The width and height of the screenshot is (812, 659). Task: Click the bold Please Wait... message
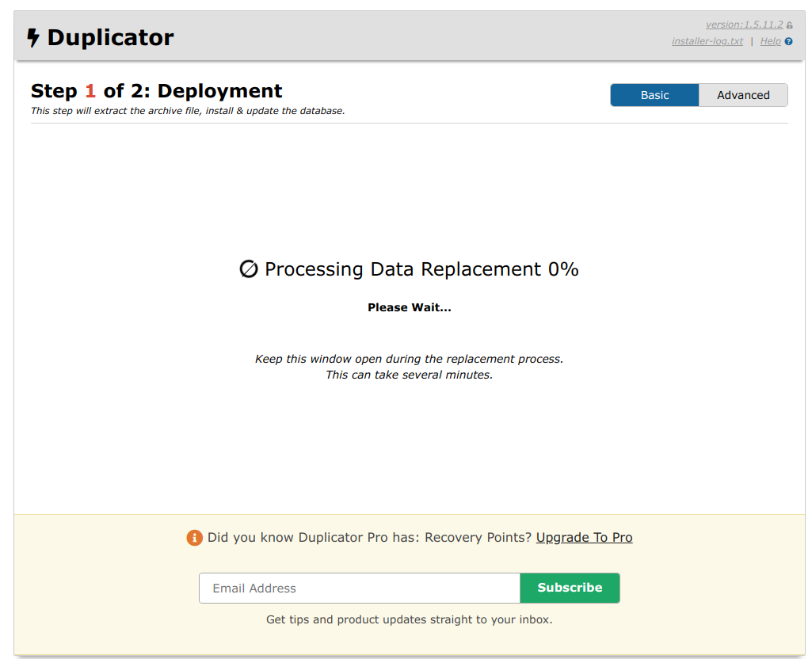click(x=409, y=307)
